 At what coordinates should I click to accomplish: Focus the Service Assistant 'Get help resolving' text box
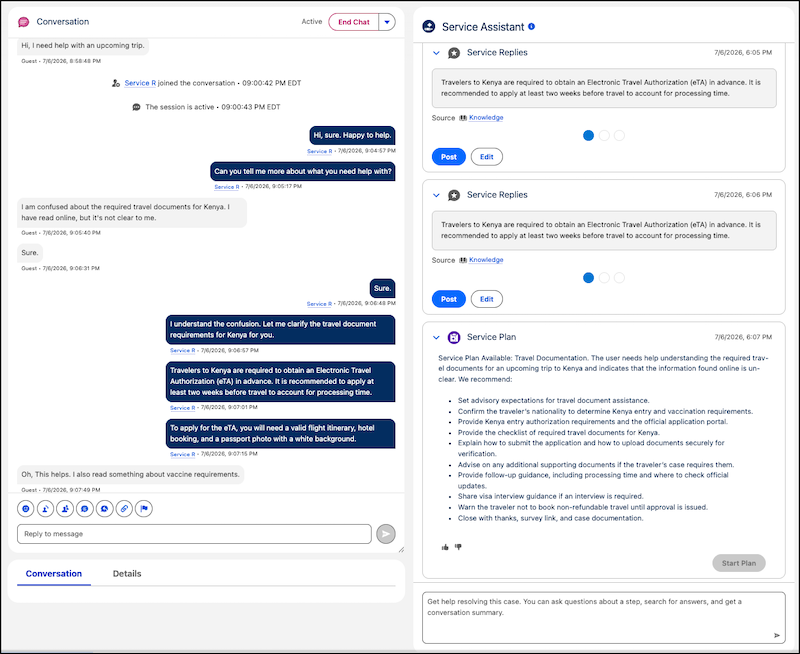pyautogui.click(x=604, y=618)
